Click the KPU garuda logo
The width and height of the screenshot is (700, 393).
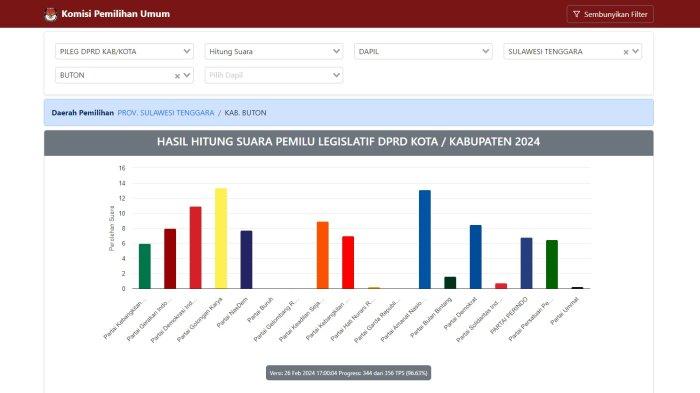tap(51, 14)
